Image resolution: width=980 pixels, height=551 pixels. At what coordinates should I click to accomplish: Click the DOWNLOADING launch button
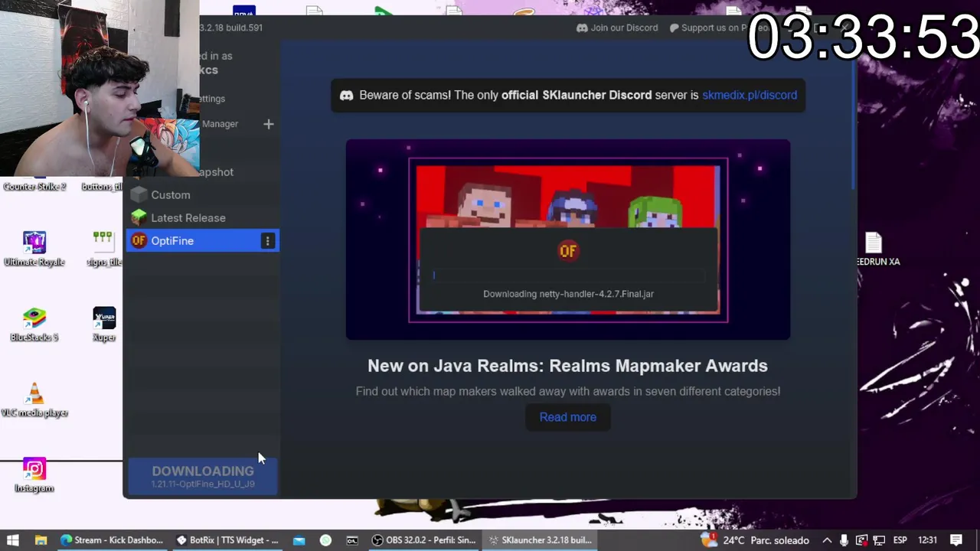[203, 476]
